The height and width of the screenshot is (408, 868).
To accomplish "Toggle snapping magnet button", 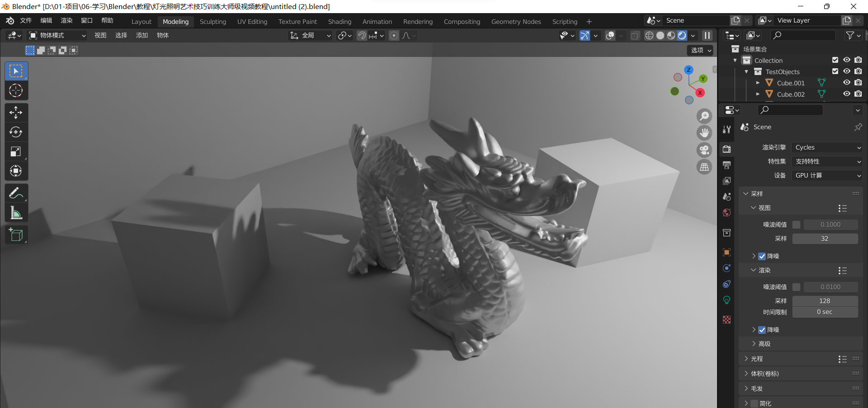I will pyautogui.click(x=362, y=35).
